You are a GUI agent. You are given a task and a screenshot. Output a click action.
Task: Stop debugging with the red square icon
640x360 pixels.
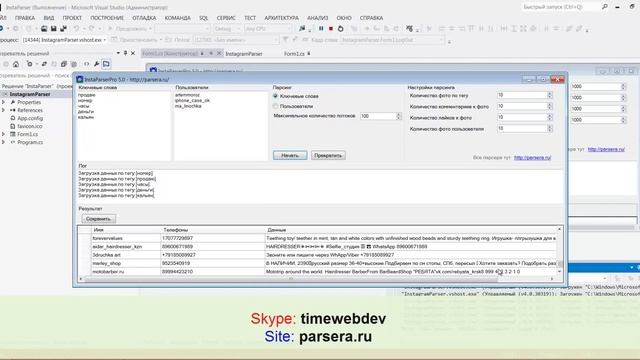(x=331, y=29)
